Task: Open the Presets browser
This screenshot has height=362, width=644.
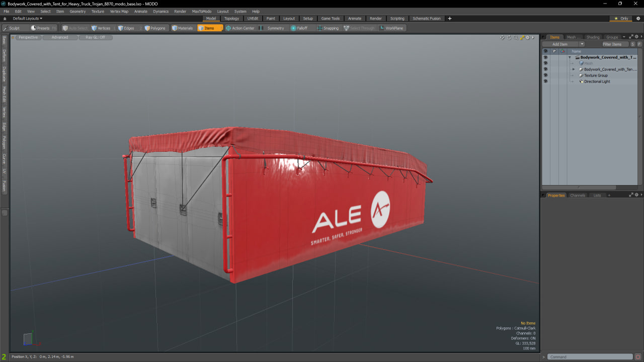Action: point(43,28)
